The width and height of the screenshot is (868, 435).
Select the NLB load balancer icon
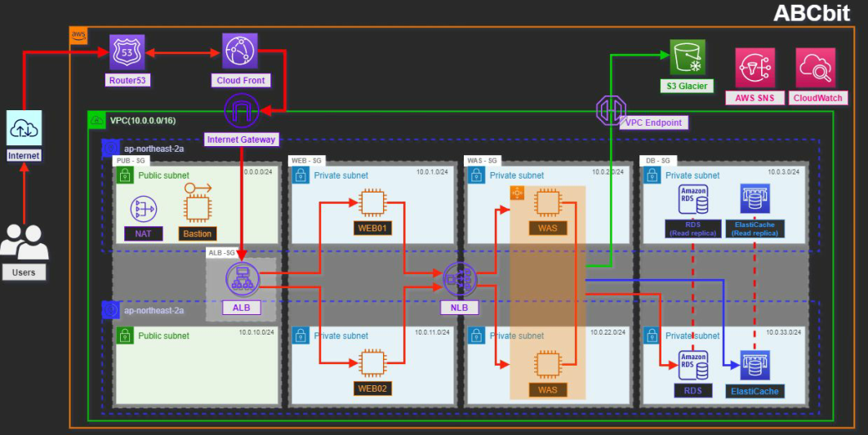click(x=460, y=279)
